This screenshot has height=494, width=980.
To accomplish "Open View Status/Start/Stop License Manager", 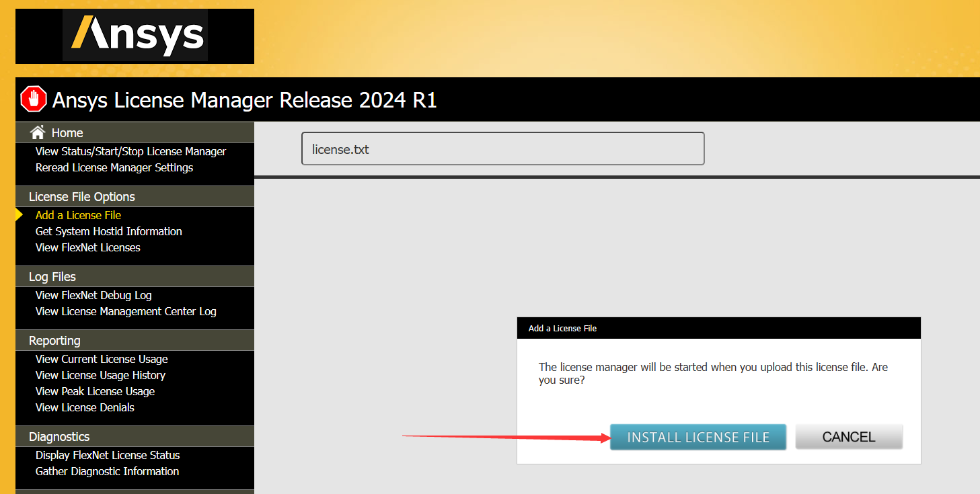I will (130, 151).
